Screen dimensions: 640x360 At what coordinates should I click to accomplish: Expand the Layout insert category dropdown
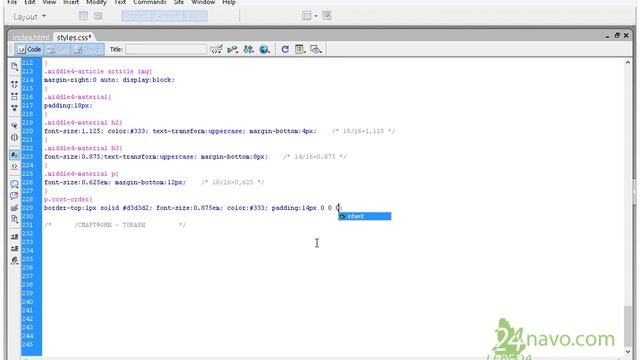pos(29,17)
